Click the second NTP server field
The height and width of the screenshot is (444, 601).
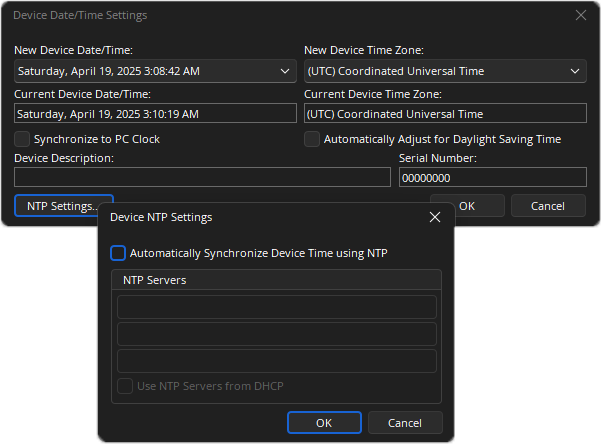(277, 334)
